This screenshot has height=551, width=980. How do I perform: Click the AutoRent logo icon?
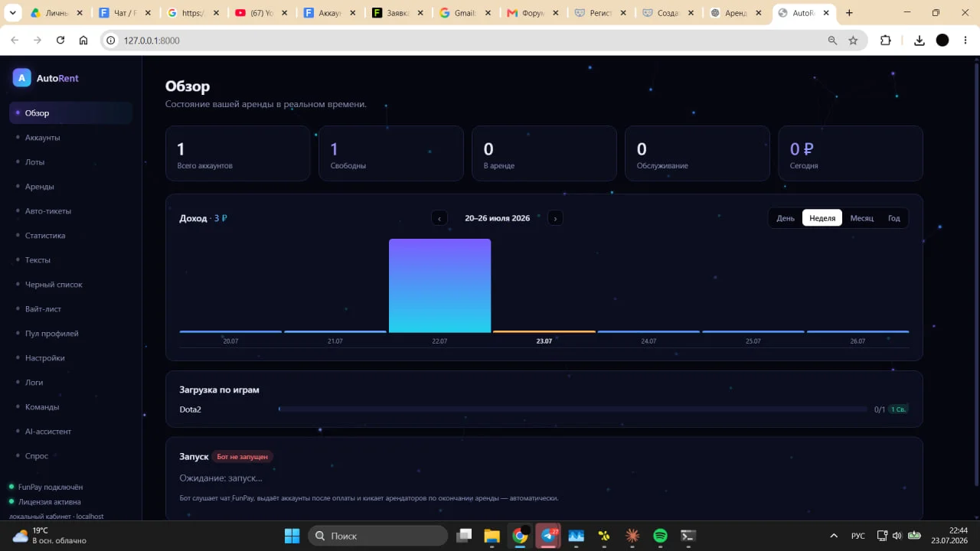21,77
